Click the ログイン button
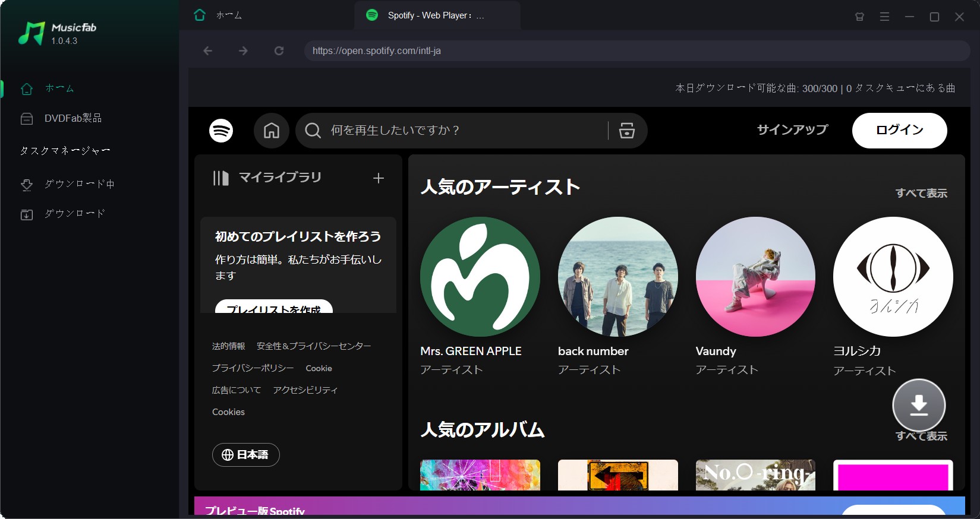 pyautogui.click(x=899, y=130)
